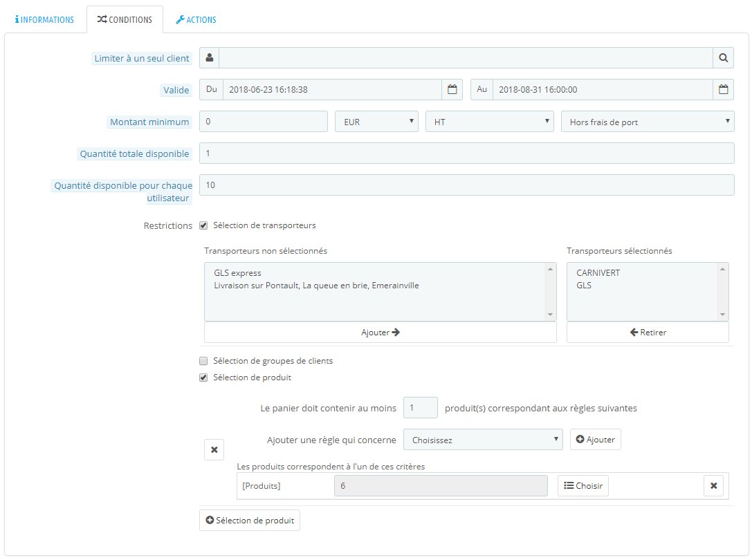
Task: Open the HT tax dropdown
Action: pyautogui.click(x=490, y=121)
